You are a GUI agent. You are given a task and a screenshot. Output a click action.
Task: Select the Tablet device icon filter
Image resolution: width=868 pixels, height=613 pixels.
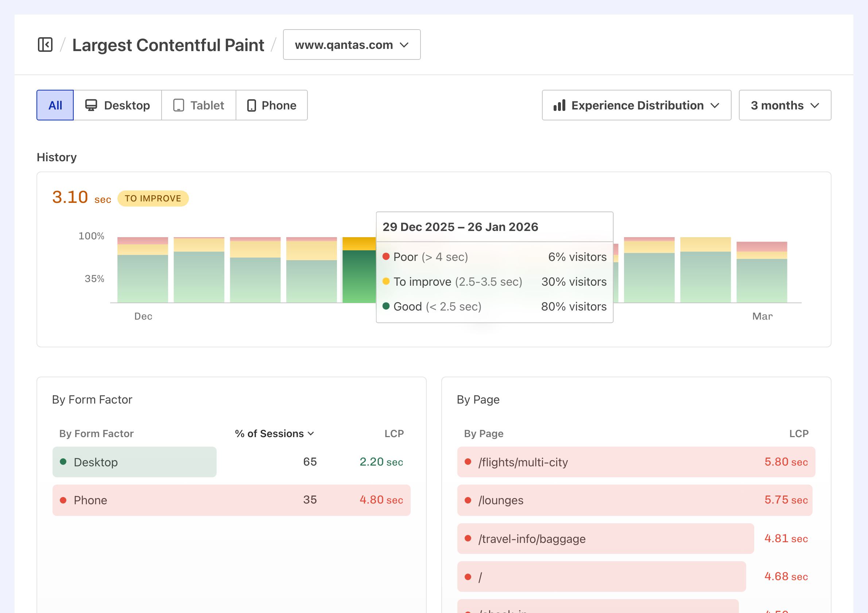point(178,105)
